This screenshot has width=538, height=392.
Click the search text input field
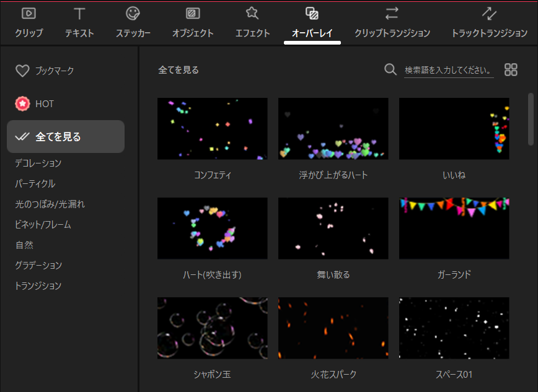tap(448, 70)
